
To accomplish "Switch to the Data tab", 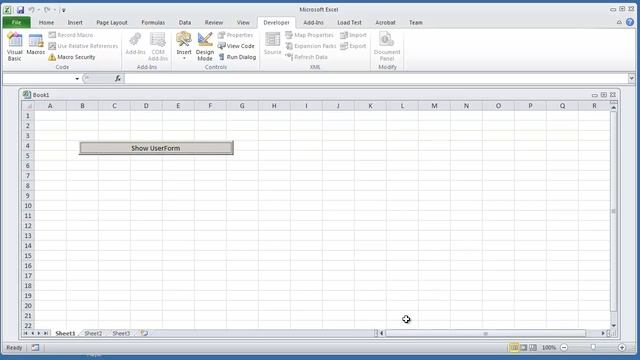I will coord(185,22).
